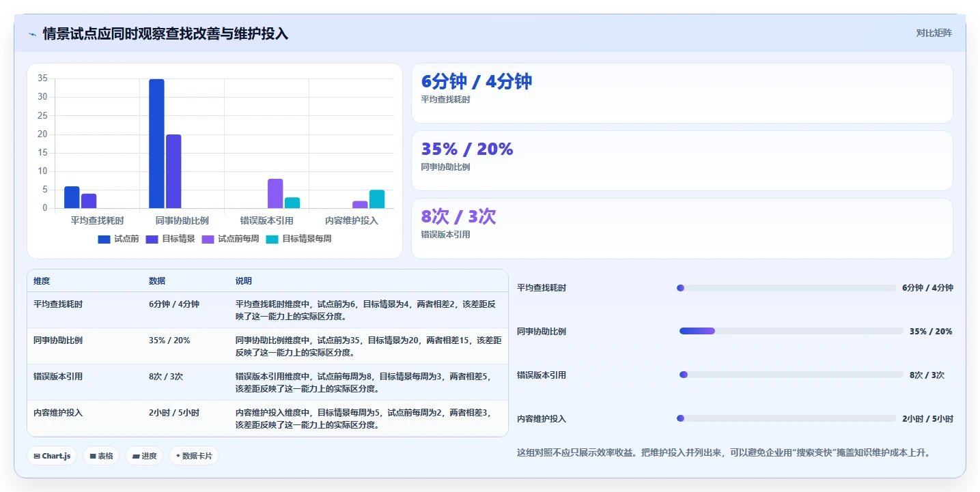Click the 35% / 20% value after progress bar
This screenshot has width=980, height=492.
pyautogui.click(x=931, y=332)
